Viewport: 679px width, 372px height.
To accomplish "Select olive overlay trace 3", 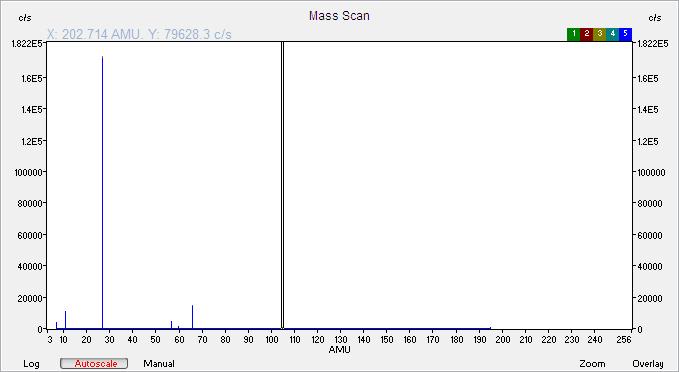I will (599, 34).
